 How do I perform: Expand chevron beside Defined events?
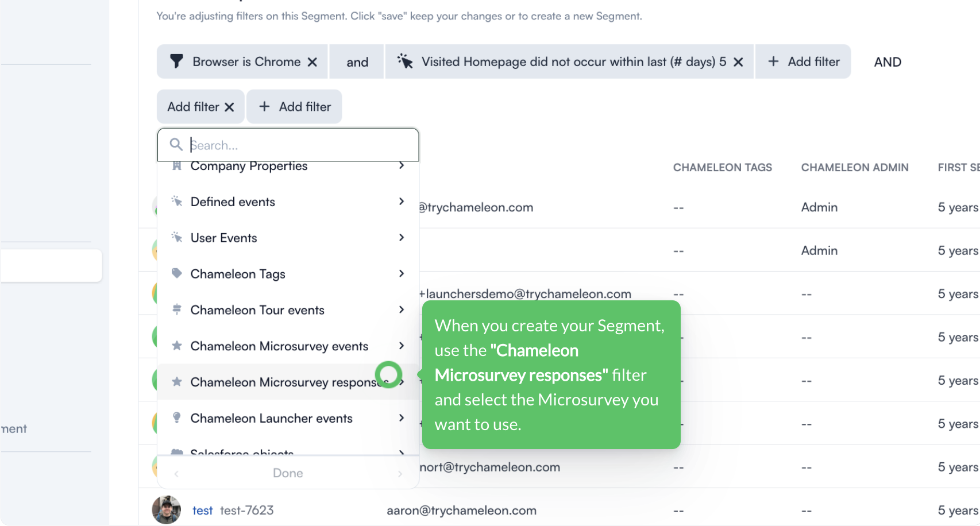402,202
